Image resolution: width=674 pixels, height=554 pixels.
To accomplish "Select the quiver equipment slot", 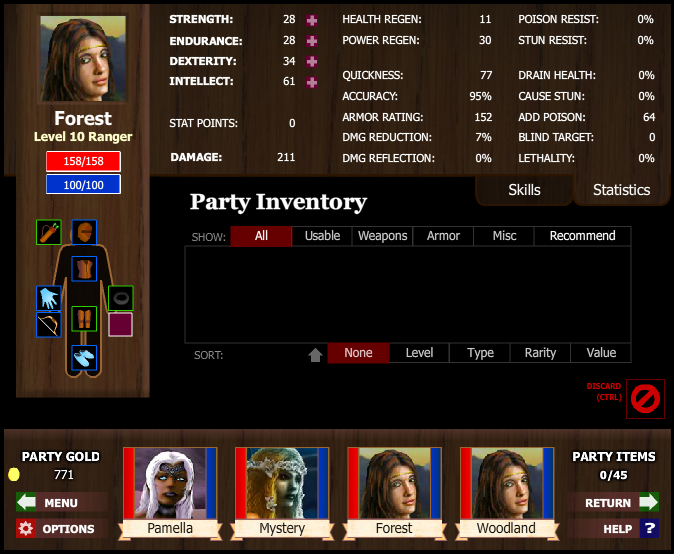I will pyautogui.click(x=49, y=233).
